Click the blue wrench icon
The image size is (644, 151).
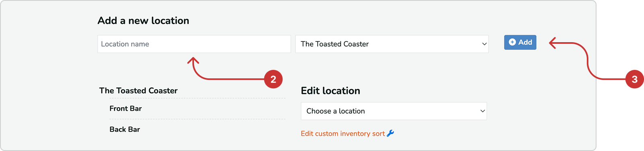[390, 133]
